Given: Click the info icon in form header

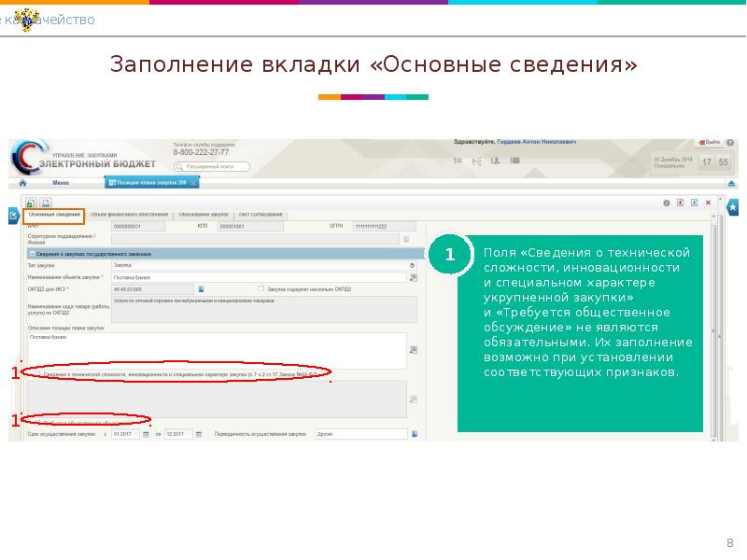Looking at the screenshot, I should (667, 202).
